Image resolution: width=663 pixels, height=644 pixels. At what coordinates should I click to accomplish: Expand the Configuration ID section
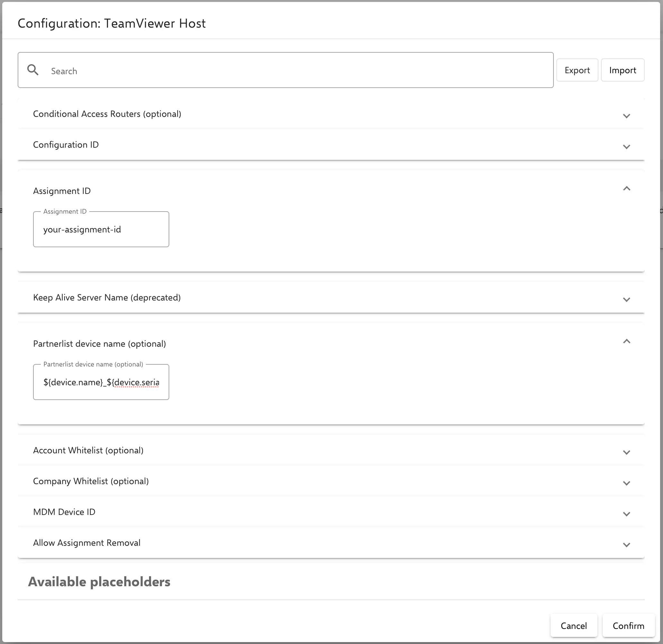click(626, 147)
